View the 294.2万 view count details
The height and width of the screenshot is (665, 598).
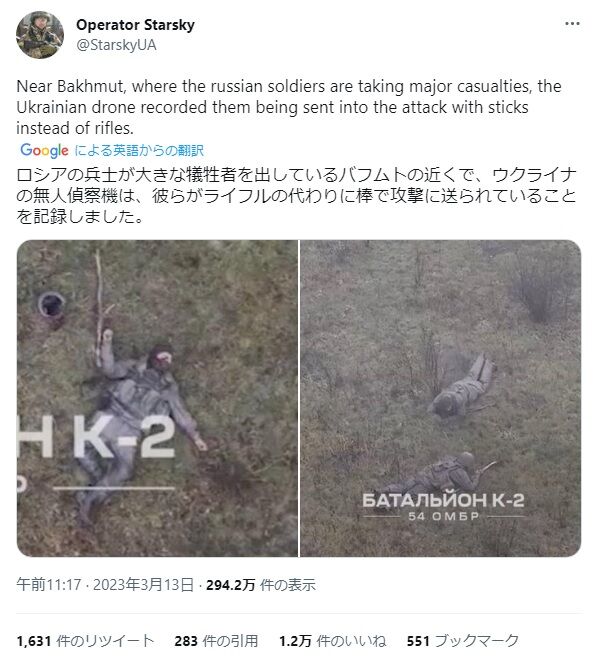[x=261, y=585]
